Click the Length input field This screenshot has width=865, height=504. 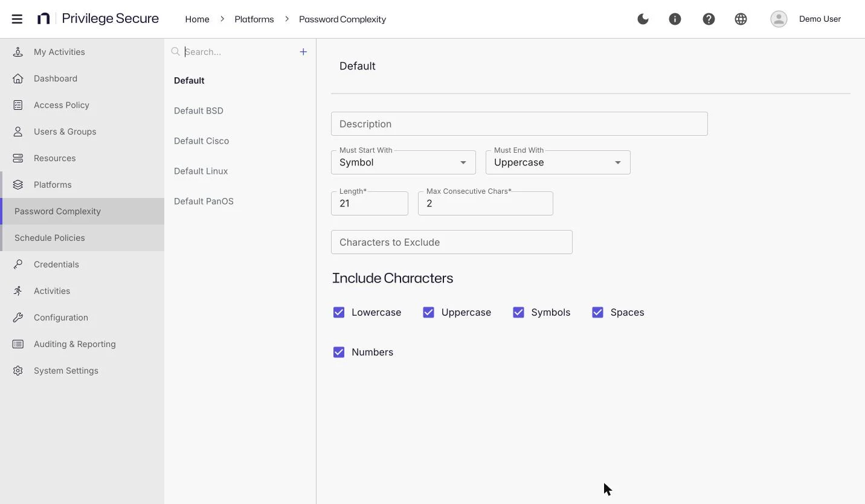pyautogui.click(x=370, y=203)
